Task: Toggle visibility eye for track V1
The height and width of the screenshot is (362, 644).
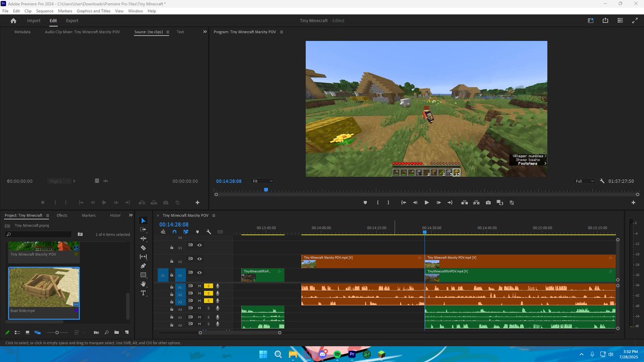Action: click(x=199, y=272)
